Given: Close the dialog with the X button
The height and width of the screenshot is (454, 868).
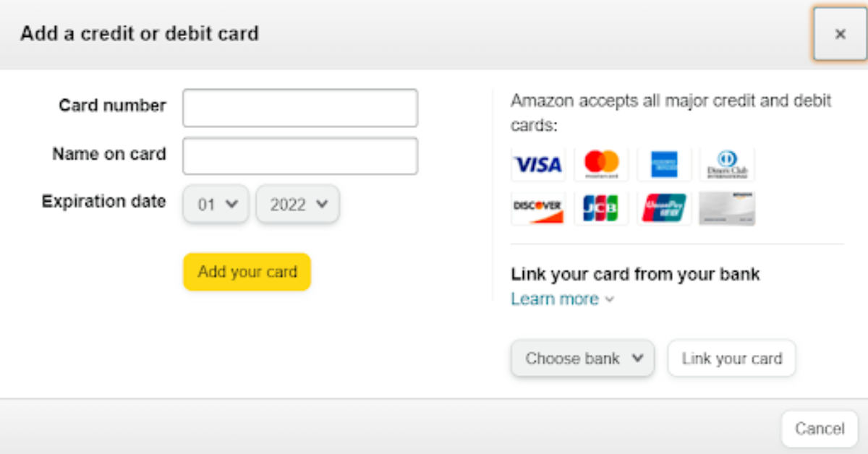Looking at the screenshot, I should click(840, 34).
